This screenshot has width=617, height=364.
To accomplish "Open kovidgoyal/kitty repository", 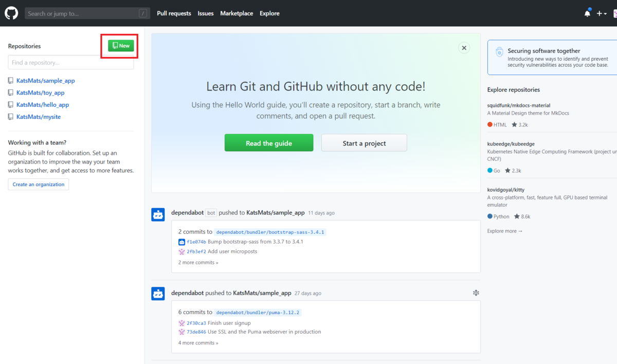I will [506, 190].
